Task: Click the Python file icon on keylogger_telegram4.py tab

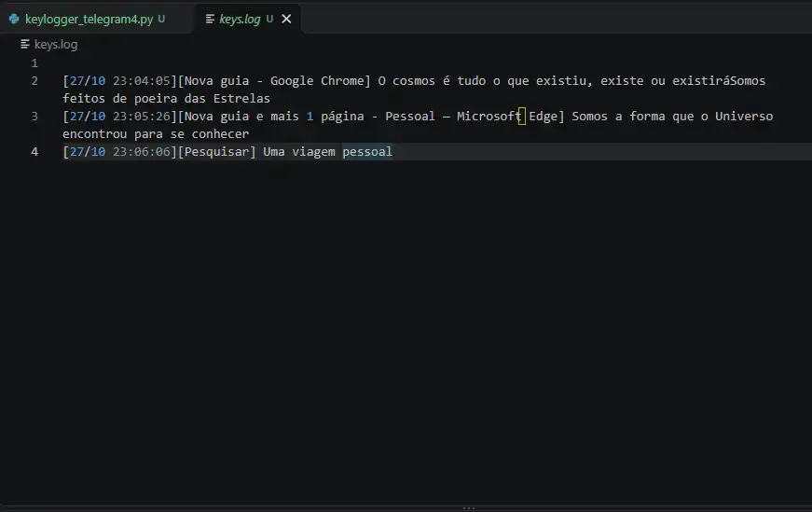Action: point(14,20)
